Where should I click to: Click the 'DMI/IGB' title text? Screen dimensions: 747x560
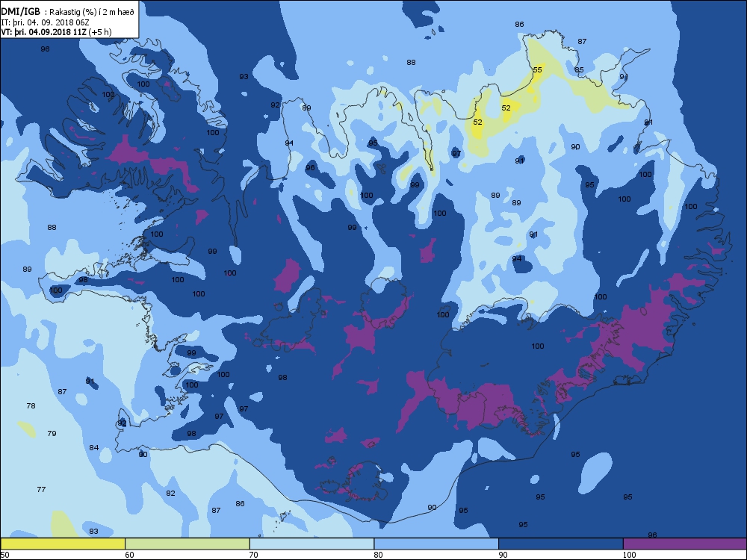tap(21, 13)
